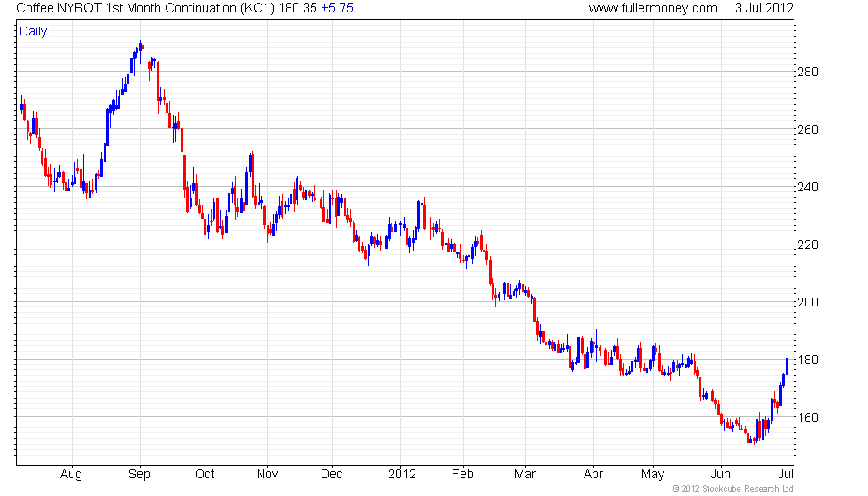Click the 3 Jul 2012 date label
Image resolution: width=868 pixels, height=496 pixels.
(x=763, y=8)
